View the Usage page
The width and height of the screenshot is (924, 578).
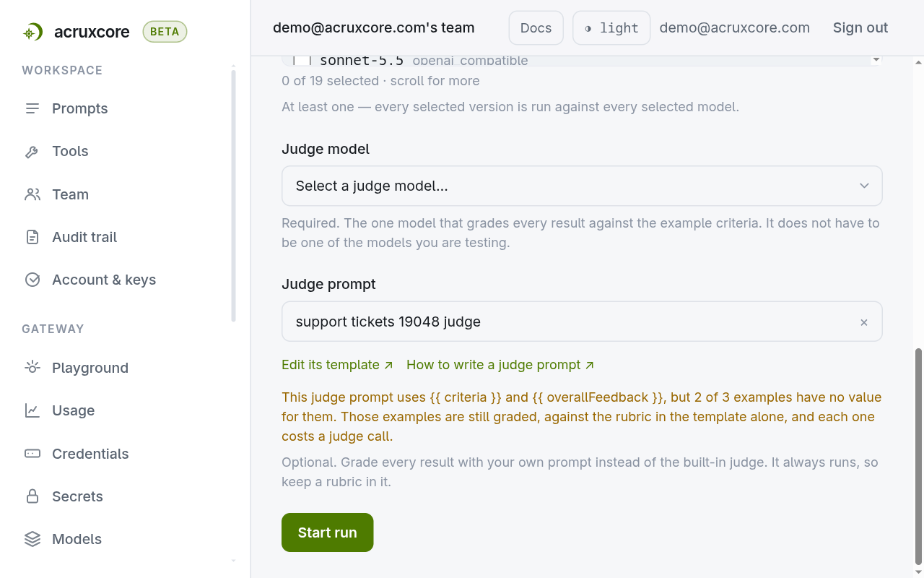[x=73, y=410]
